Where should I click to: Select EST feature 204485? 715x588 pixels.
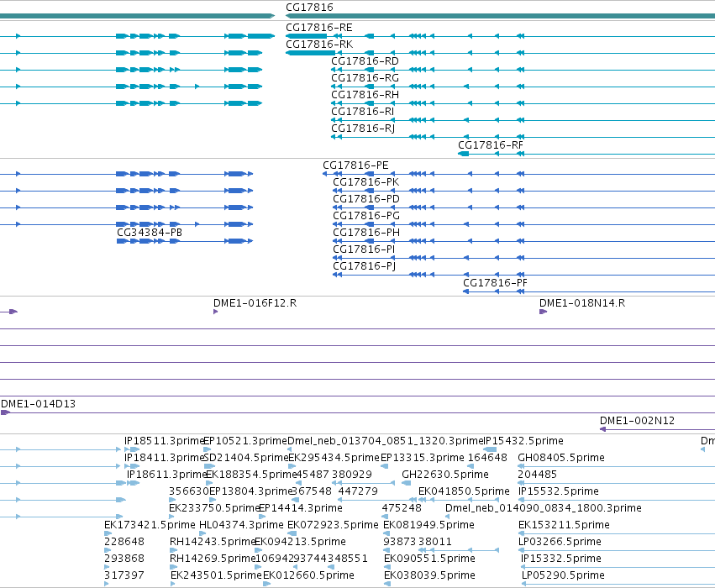(x=537, y=475)
